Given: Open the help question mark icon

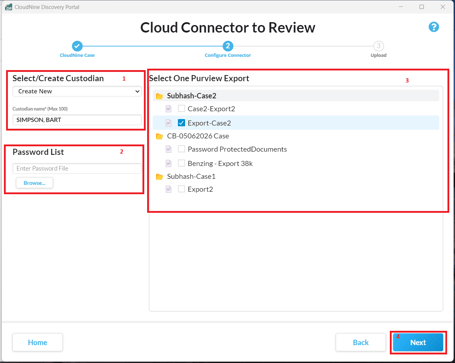Looking at the screenshot, I should (434, 27).
